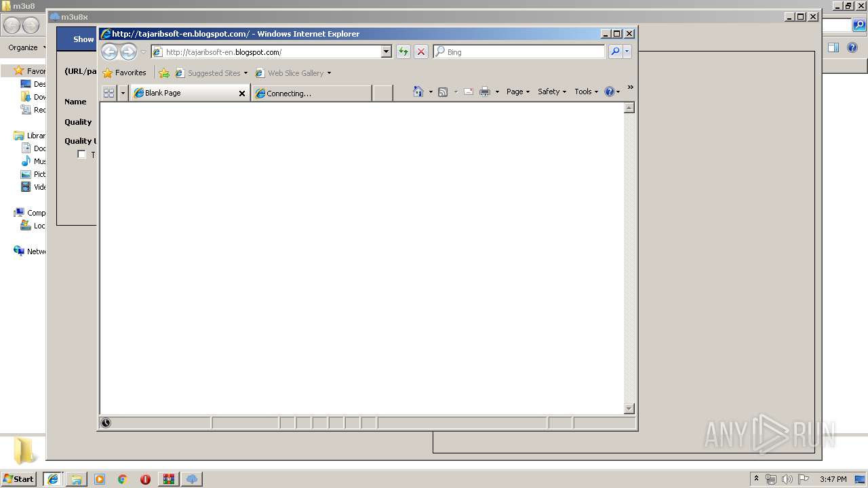Image resolution: width=868 pixels, height=488 pixels.
Task: Open Action Center flag icon
Action: tap(804, 479)
